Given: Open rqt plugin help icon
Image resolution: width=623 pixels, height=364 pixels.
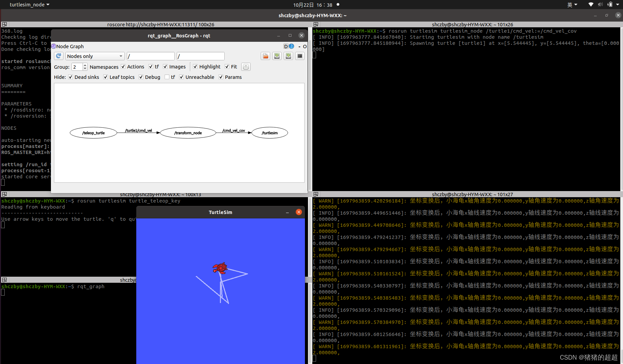Looking at the screenshot, I should point(291,47).
